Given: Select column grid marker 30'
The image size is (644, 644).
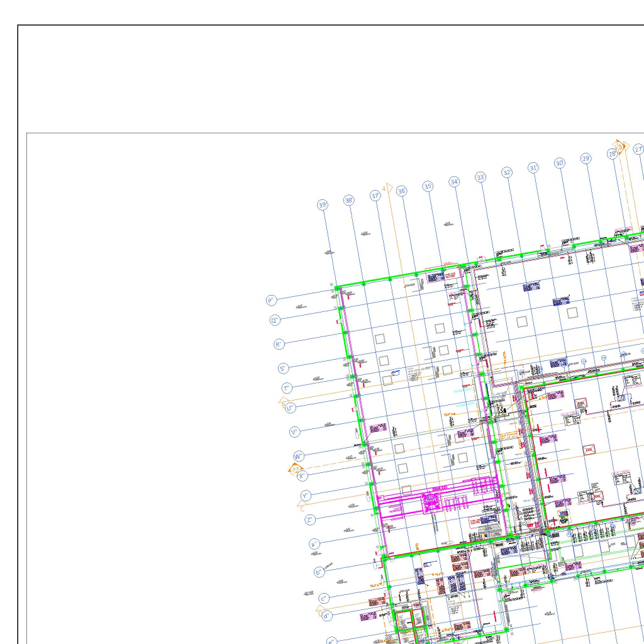Looking at the screenshot, I should [560, 163].
